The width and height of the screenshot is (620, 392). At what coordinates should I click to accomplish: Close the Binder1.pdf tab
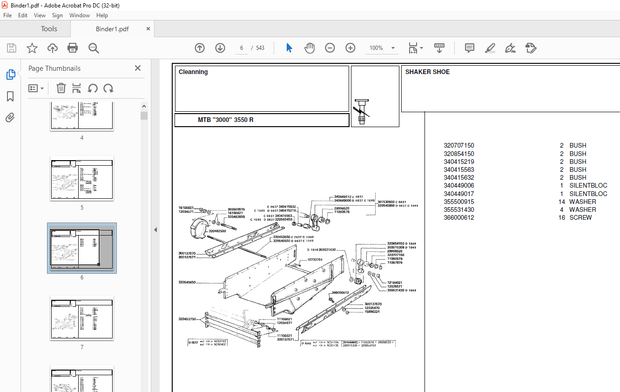(148, 29)
